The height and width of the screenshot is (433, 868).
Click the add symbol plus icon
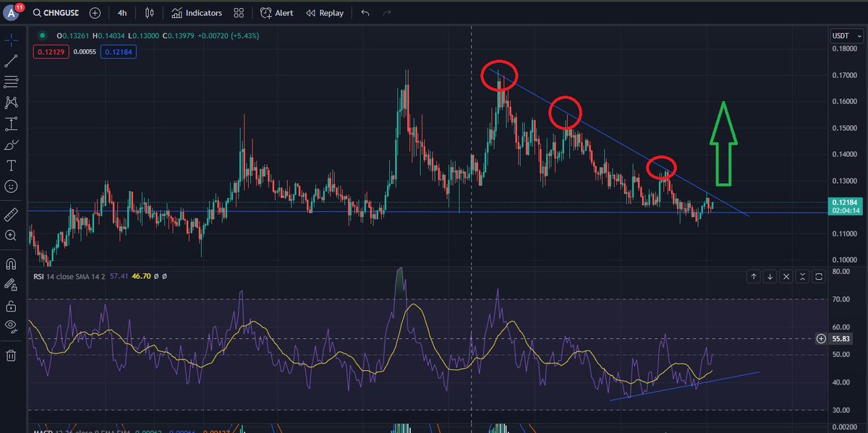click(95, 13)
